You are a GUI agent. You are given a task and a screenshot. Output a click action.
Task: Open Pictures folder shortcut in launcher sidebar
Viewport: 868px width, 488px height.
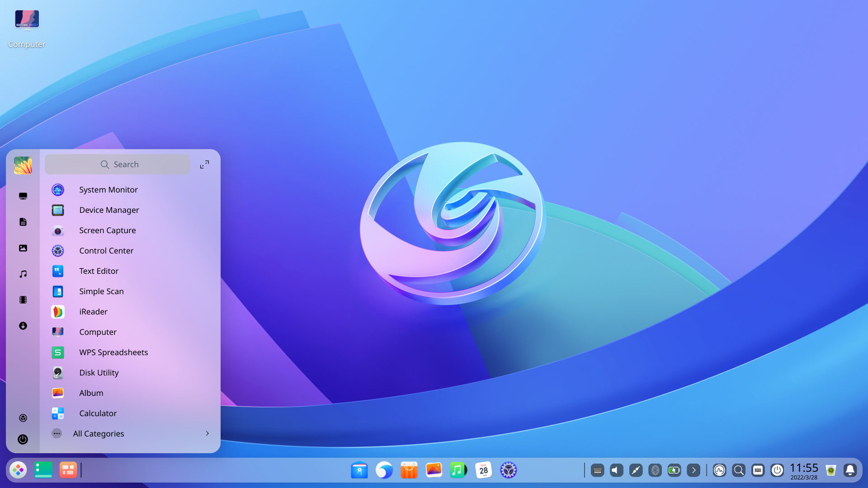23,248
